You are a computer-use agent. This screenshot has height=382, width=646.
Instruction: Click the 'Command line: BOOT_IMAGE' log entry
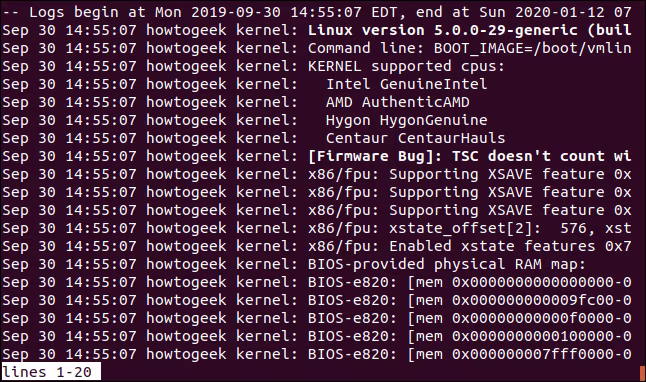click(316, 48)
